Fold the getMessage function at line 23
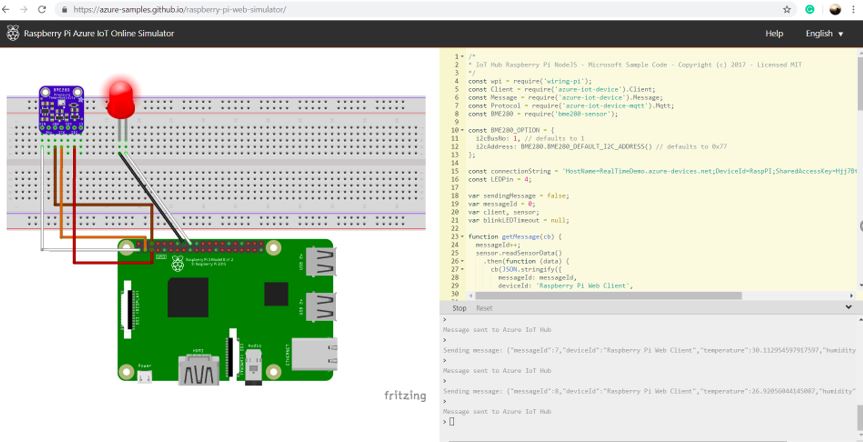Screen dimensions: 863x442 462,237
